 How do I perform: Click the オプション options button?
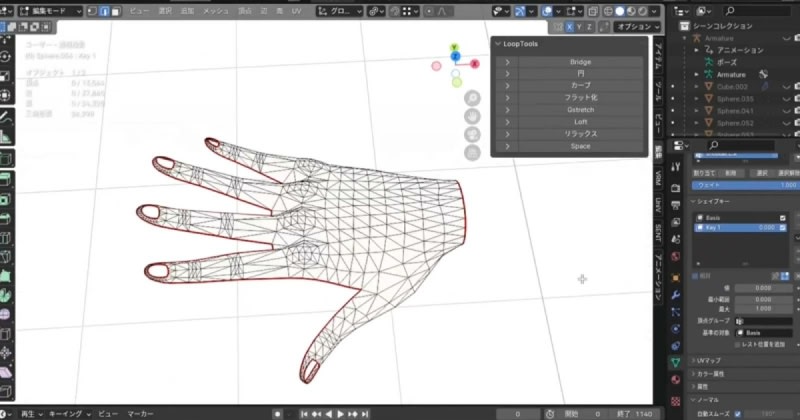(x=634, y=27)
